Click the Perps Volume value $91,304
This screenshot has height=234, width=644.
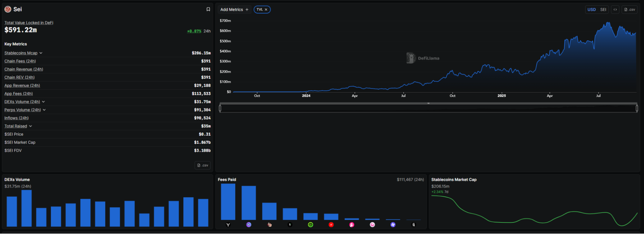[202, 110]
